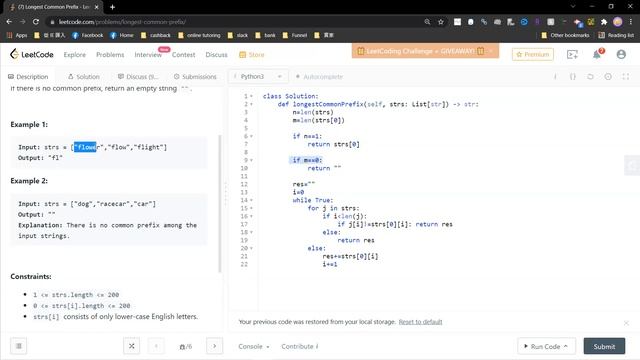Dismiss the restored code notice
Viewport: 640px width, 360px height.
pyautogui.click(x=626, y=323)
